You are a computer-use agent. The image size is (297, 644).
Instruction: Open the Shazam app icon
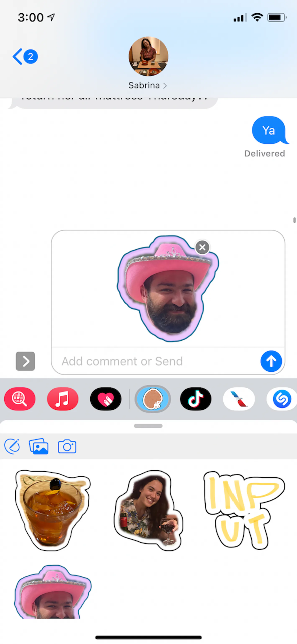pyautogui.click(x=282, y=399)
